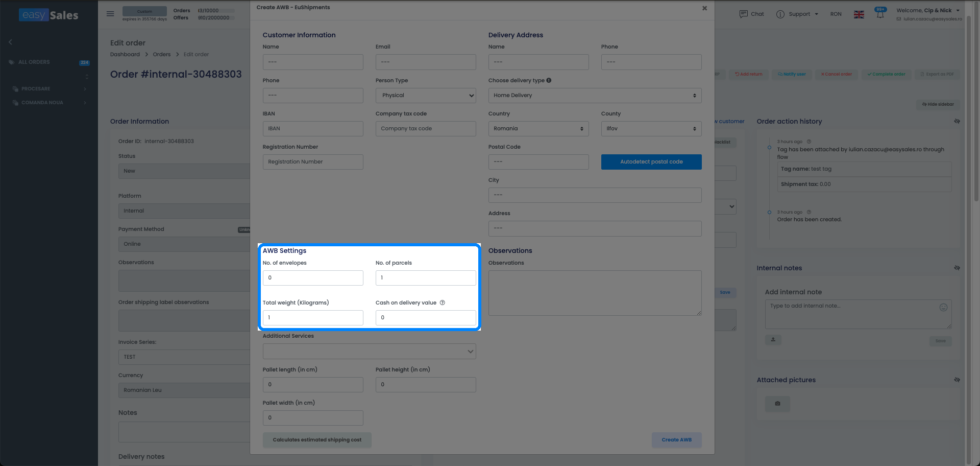Click the Complete order button
Image resolution: width=980 pixels, height=466 pixels.
click(887, 74)
